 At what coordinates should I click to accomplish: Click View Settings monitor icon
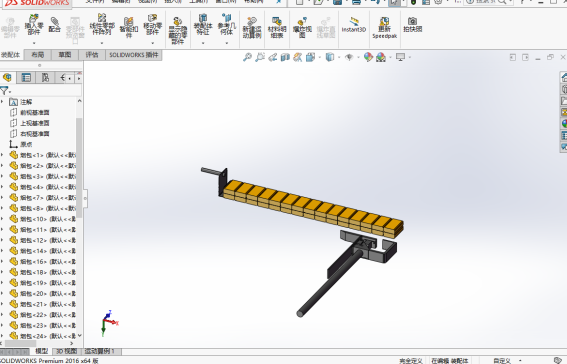[400, 57]
